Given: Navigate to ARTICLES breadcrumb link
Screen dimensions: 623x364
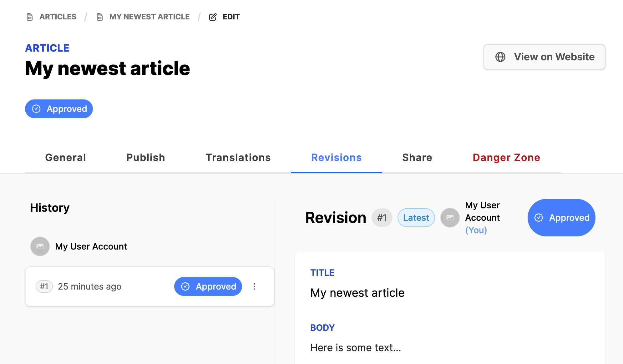Looking at the screenshot, I should point(58,17).
